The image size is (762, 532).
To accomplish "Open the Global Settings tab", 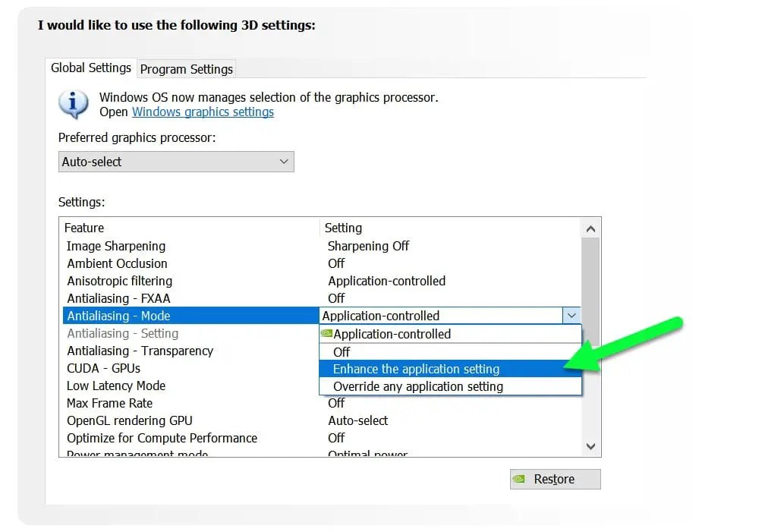I will pos(91,68).
